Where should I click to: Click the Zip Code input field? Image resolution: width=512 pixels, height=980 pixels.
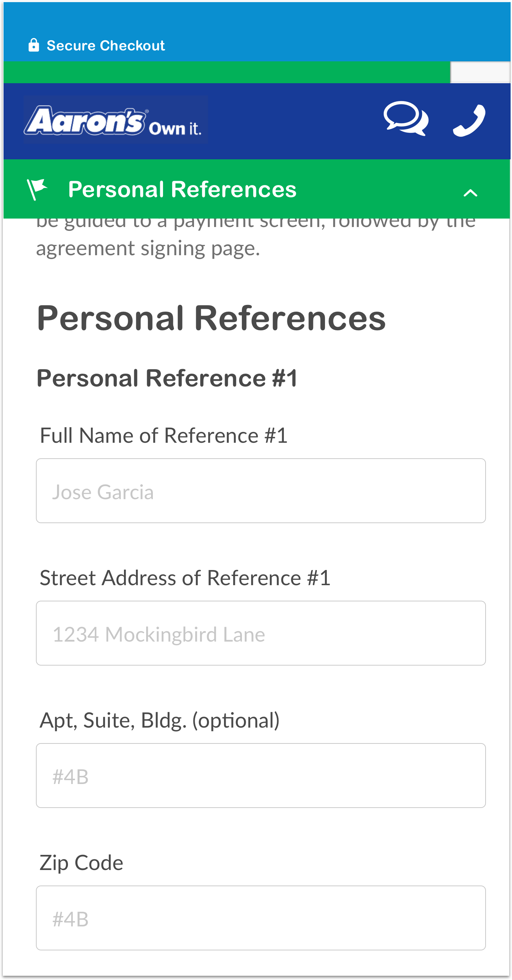(x=261, y=918)
